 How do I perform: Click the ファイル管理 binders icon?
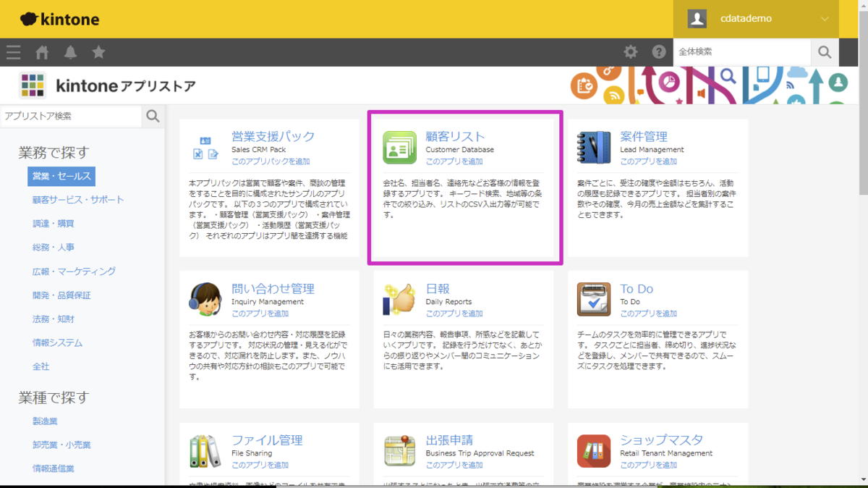coord(205,451)
